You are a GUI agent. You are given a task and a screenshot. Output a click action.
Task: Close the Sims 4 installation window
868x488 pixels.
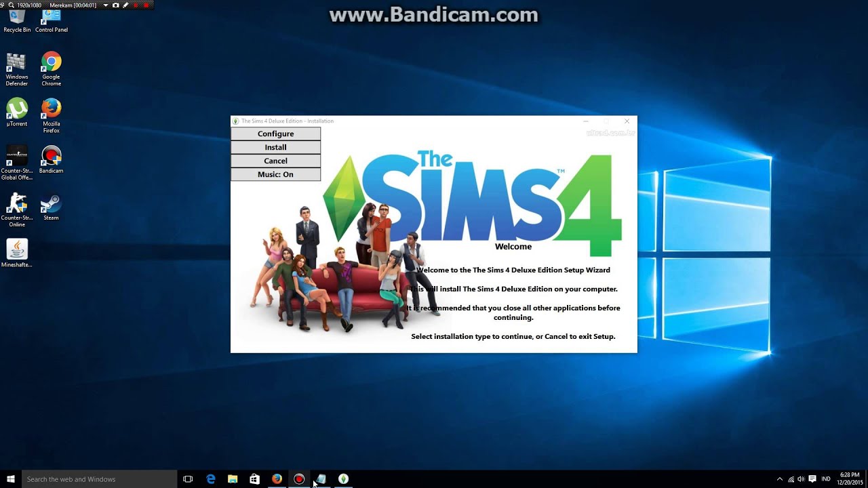pyautogui.click(x=627, y=121)
